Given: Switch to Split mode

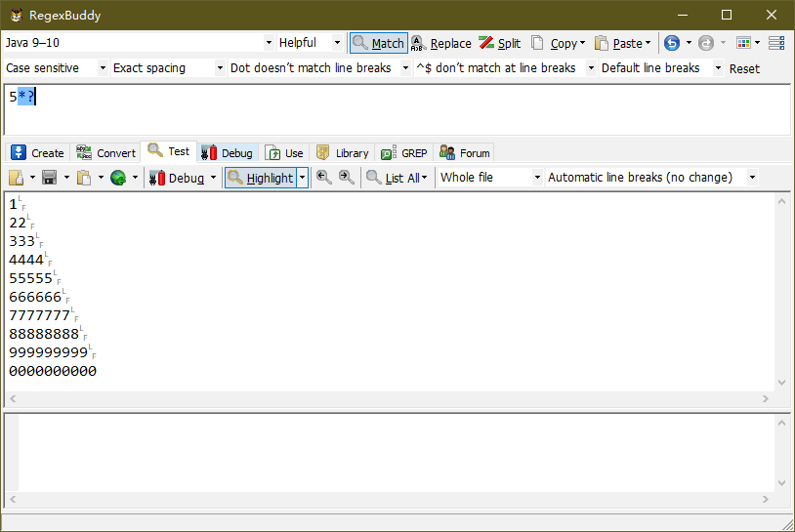Looking at the screenshot, I should pos(500,44).
